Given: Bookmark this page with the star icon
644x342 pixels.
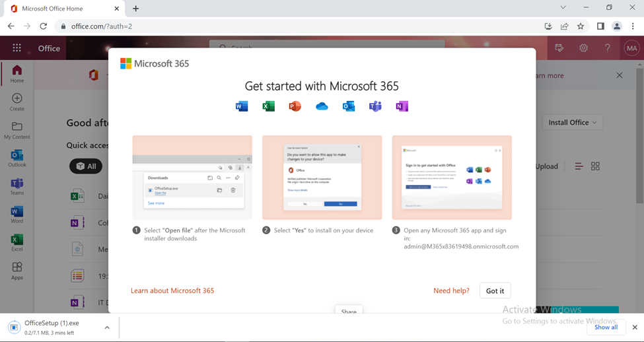Looking at the screenshot, I should click(x=581, y=26).
